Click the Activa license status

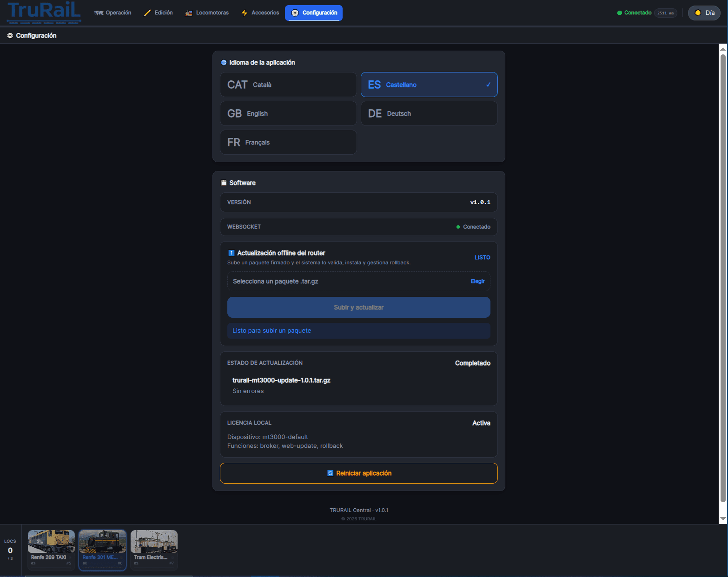click(482, 423)
